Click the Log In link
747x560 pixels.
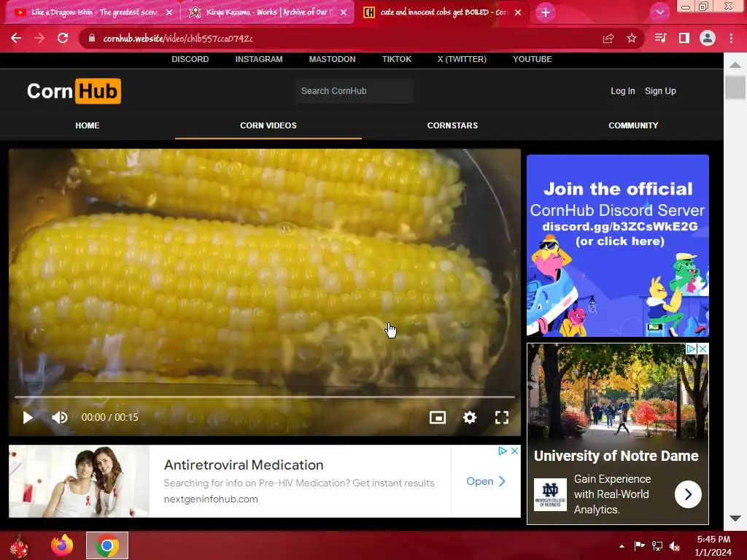[623, 91]
